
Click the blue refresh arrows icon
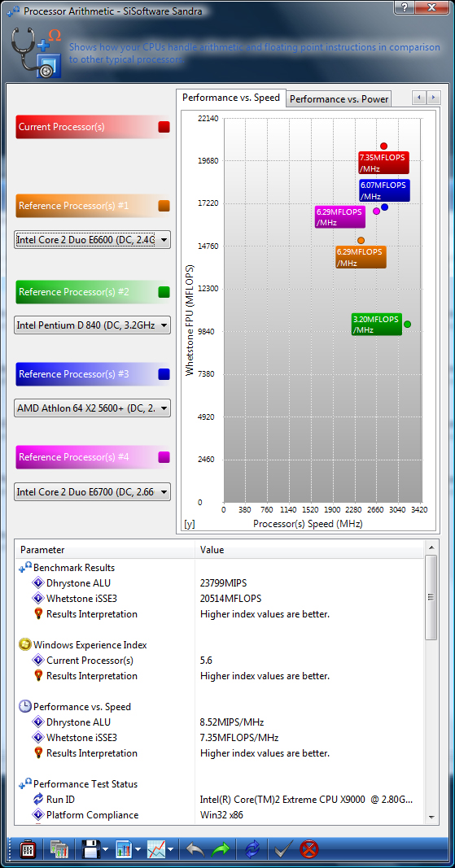point(252,848)
